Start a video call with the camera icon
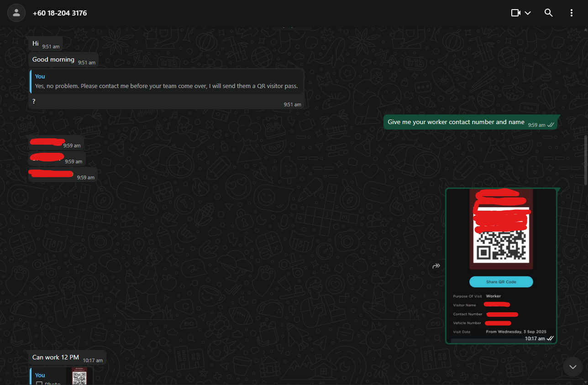The height and width of the screenshot is (385, 588). click(516, 13)
